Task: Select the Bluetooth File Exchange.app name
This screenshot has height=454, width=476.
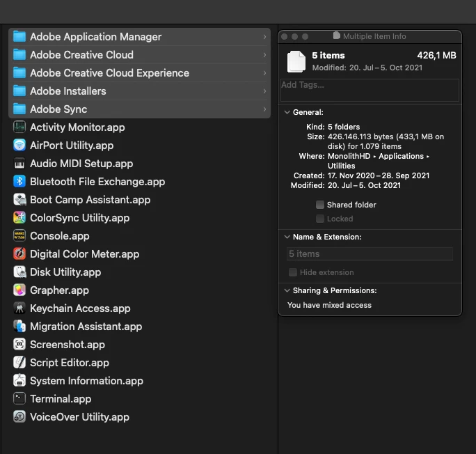Action: (x=97, y=182)
